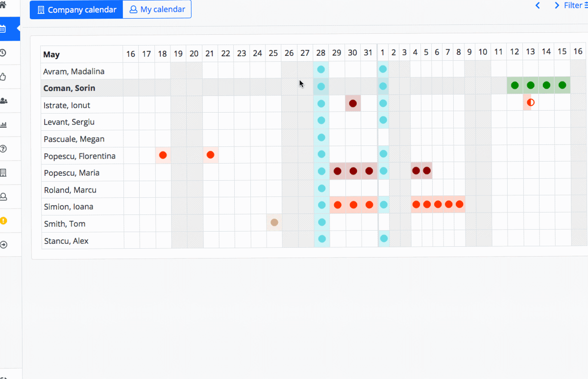Click the question mark help icon
588x379 pixels.
tap(3, 149)
